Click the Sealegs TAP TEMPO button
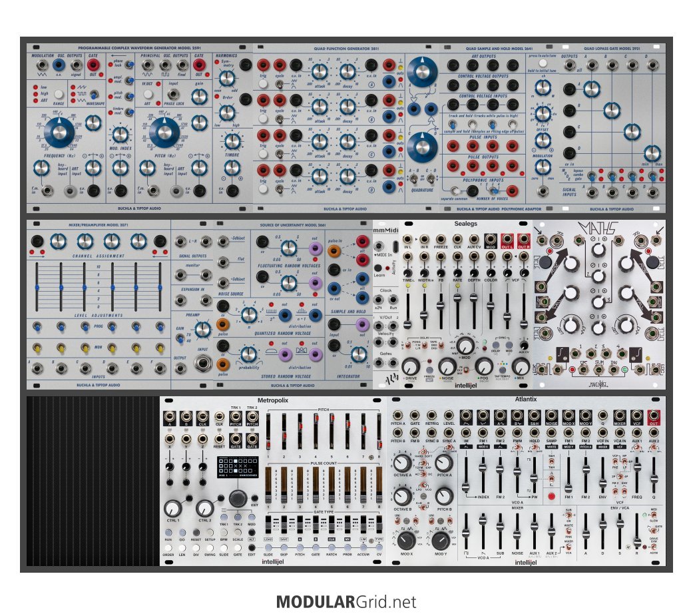 (x=502, y=370)
